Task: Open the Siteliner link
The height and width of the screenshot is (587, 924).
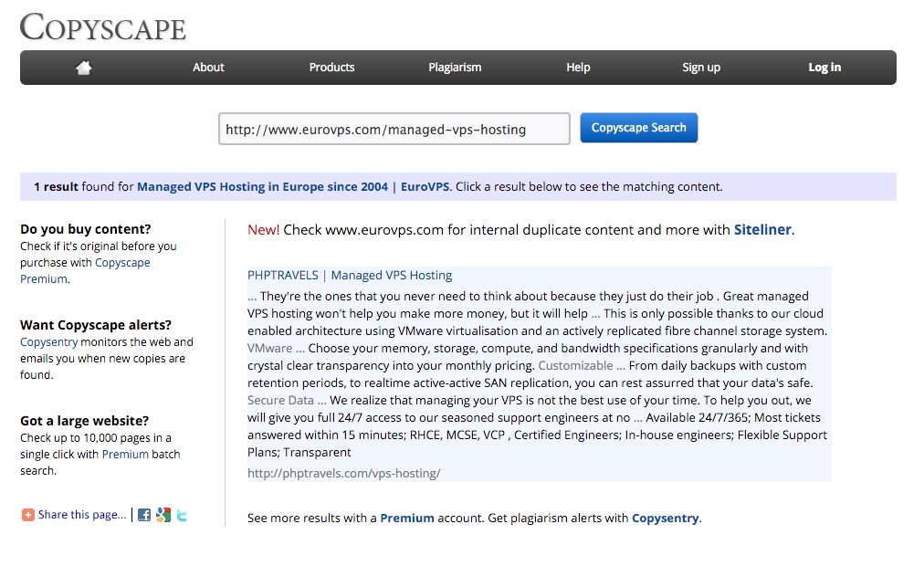Action: point(762,229)
